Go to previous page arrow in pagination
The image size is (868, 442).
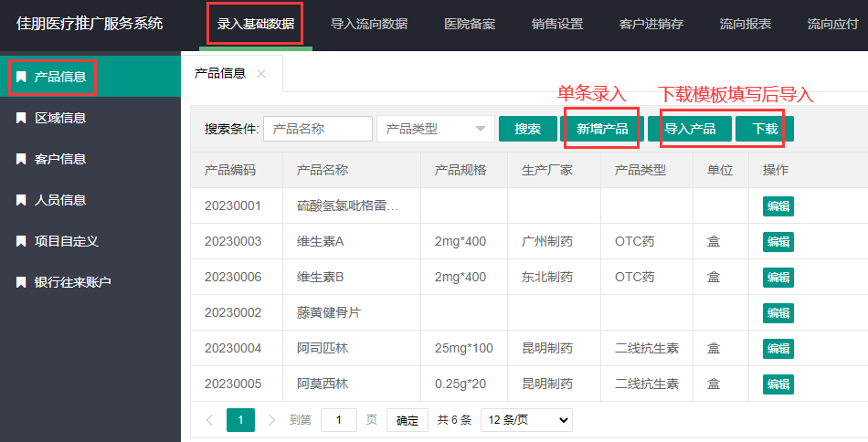click(209, 420)
